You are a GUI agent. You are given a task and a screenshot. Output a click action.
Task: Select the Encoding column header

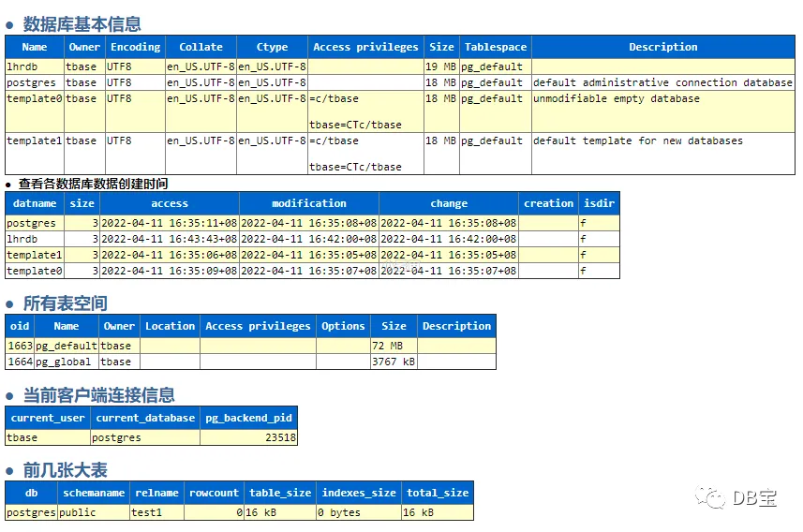point(135,47)
